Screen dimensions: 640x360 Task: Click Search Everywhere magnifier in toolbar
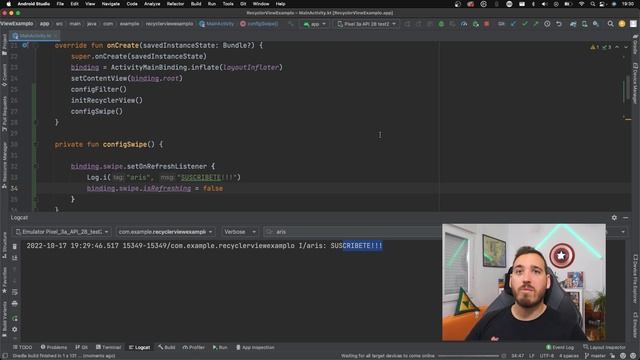(611, 24)
